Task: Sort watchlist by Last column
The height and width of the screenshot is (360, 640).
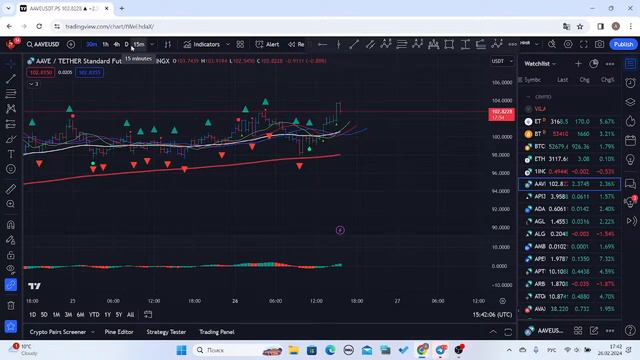Action: tap(562, 80)
